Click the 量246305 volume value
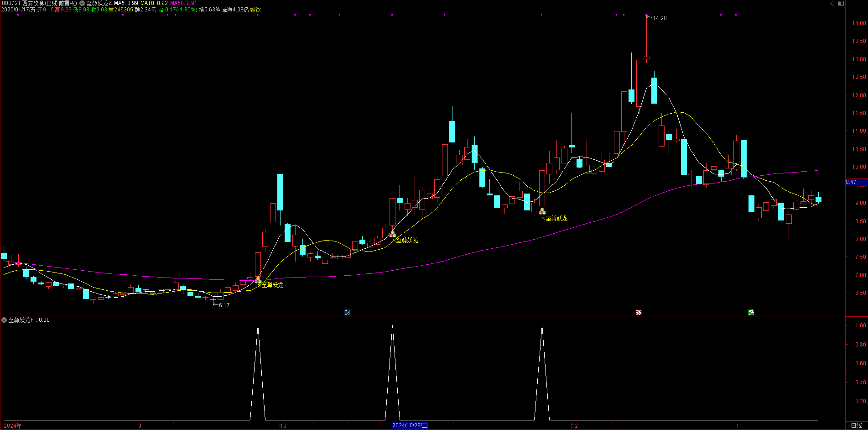 [x=121, y=10]
